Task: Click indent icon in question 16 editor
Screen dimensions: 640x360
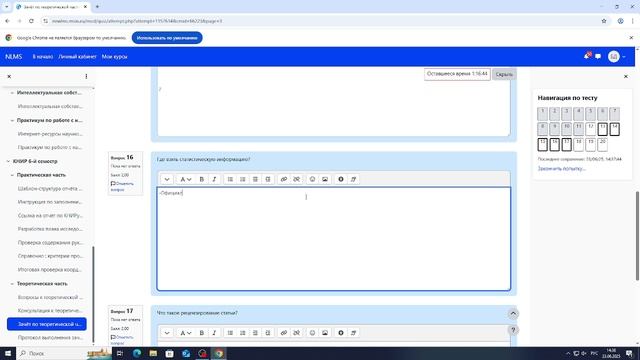Action: coord(268,179)
